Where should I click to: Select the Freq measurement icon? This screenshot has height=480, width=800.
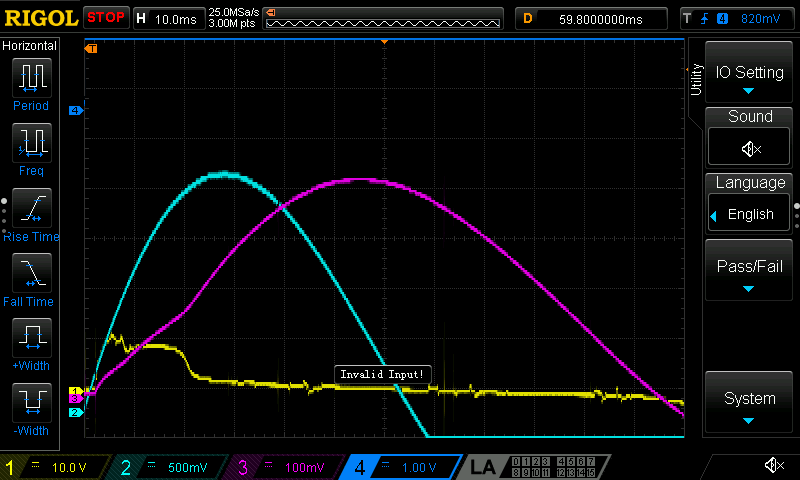30,143
